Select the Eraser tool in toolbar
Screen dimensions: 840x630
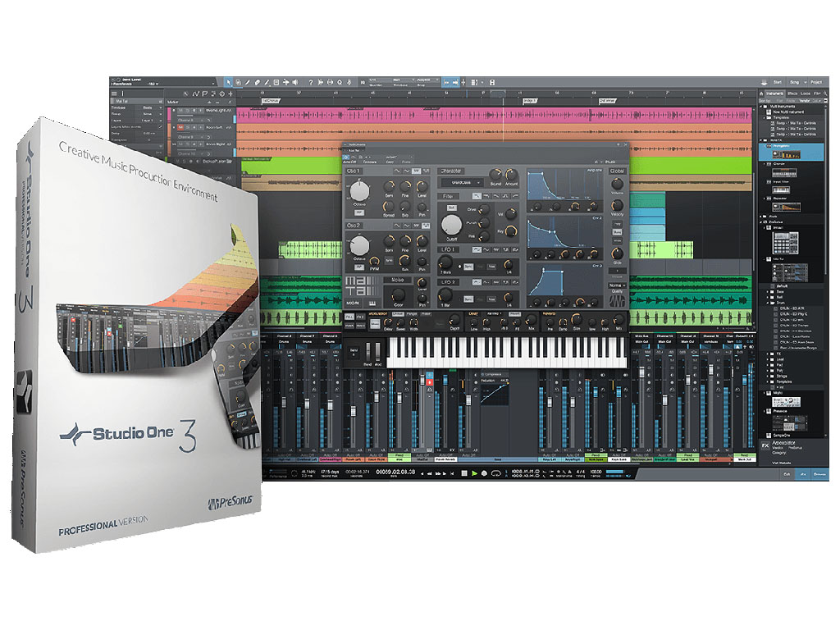(257, 82)
